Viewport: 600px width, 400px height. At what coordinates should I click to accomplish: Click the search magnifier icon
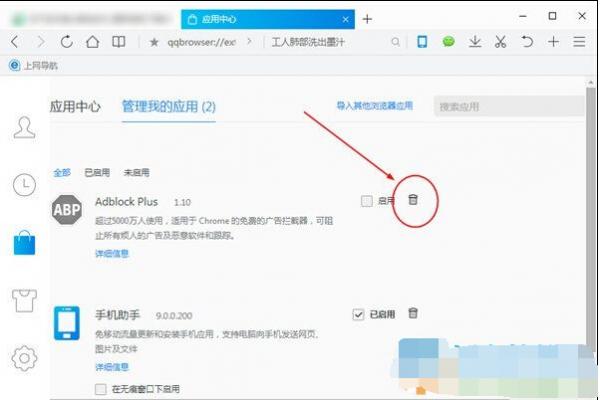pos(395,42)
